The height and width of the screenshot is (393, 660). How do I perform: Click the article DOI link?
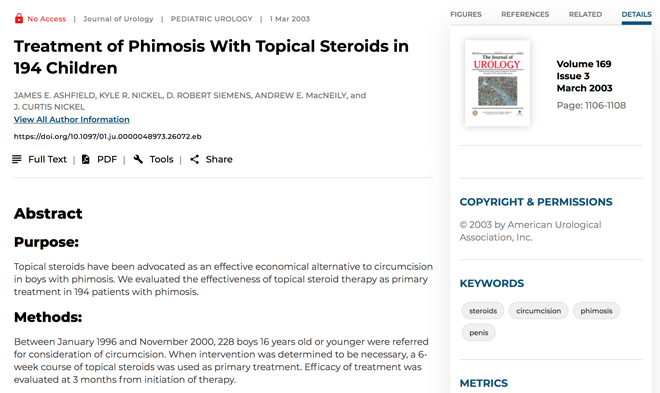107,136
